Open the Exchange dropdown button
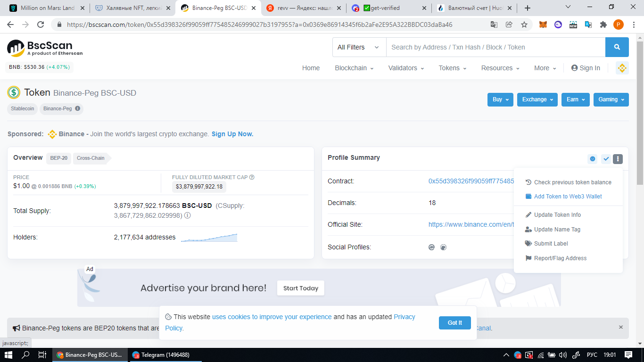The image size is (644, 362). coord(537,99)
